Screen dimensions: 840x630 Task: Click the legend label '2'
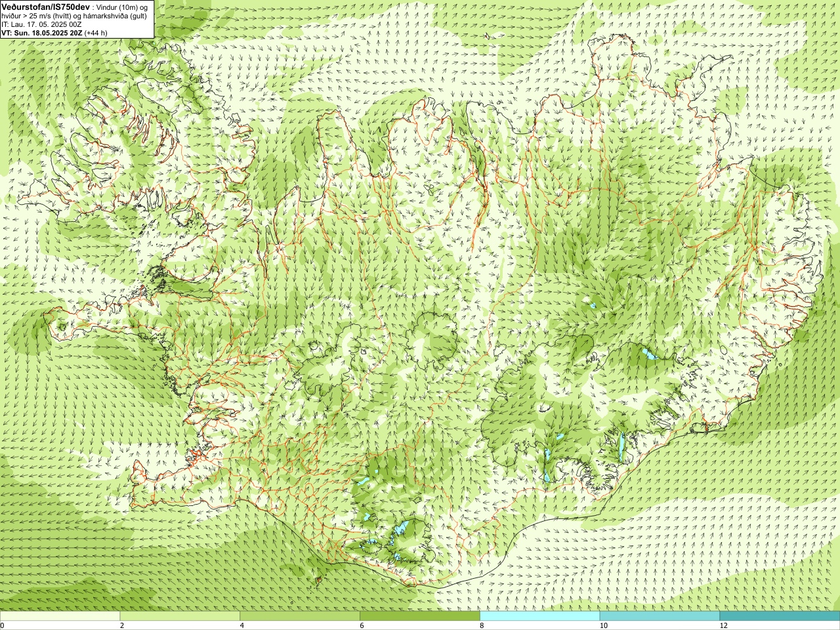coord(122,625)
